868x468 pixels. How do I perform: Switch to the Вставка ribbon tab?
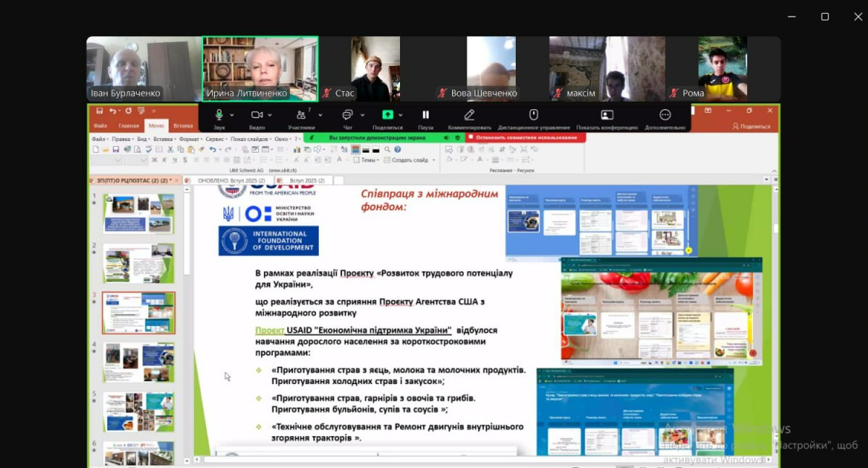pyautogui.click(x=183, y=126)
